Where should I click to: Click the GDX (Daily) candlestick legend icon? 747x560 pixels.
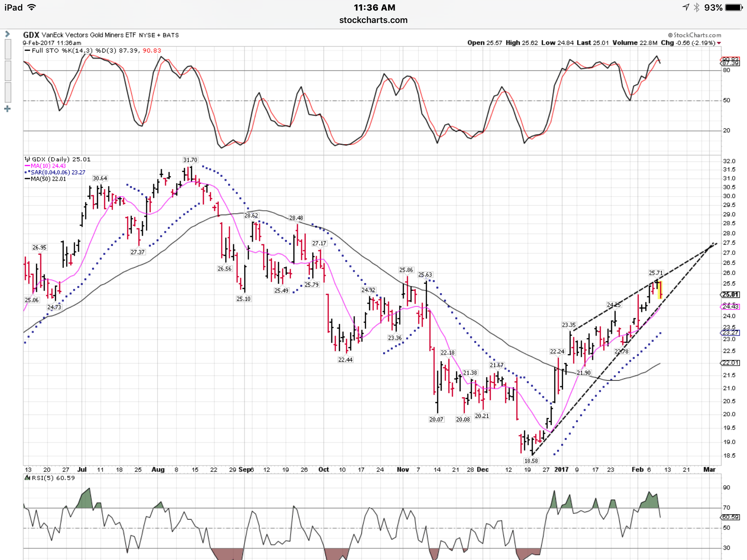tap(27, 159)
